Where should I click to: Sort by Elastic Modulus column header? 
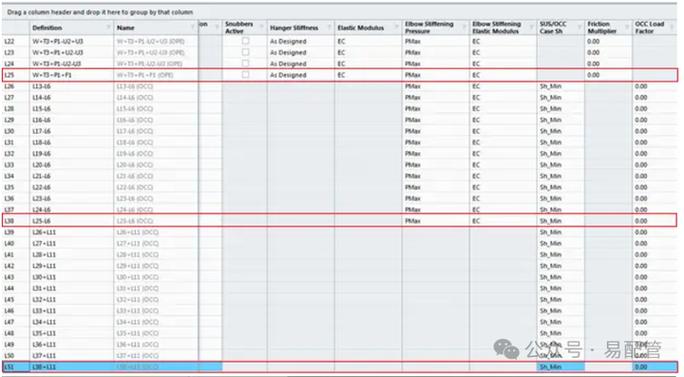pyautogui.click(x=361, y=27)
